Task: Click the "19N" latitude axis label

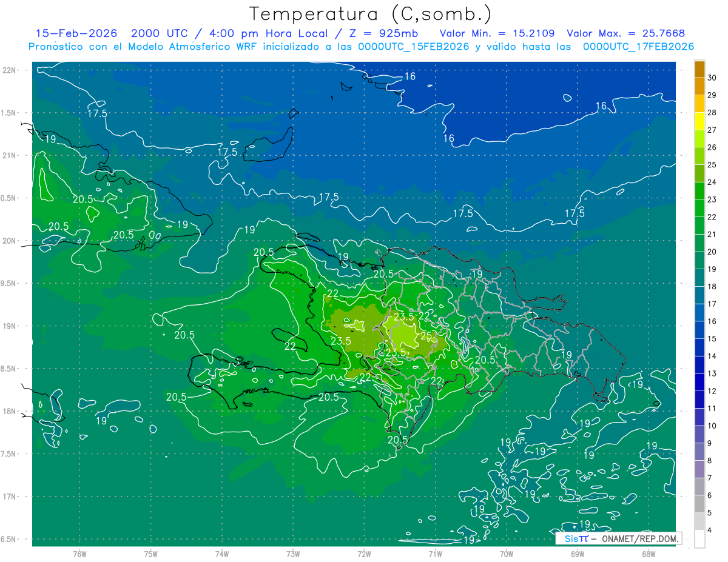Action: pos(10,326)
